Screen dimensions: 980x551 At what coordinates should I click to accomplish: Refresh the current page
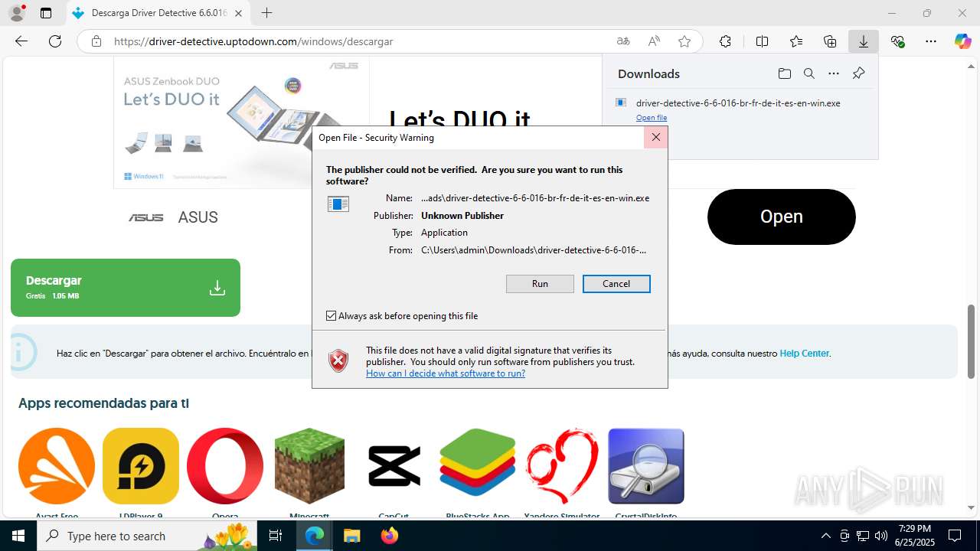click(55, 41)
